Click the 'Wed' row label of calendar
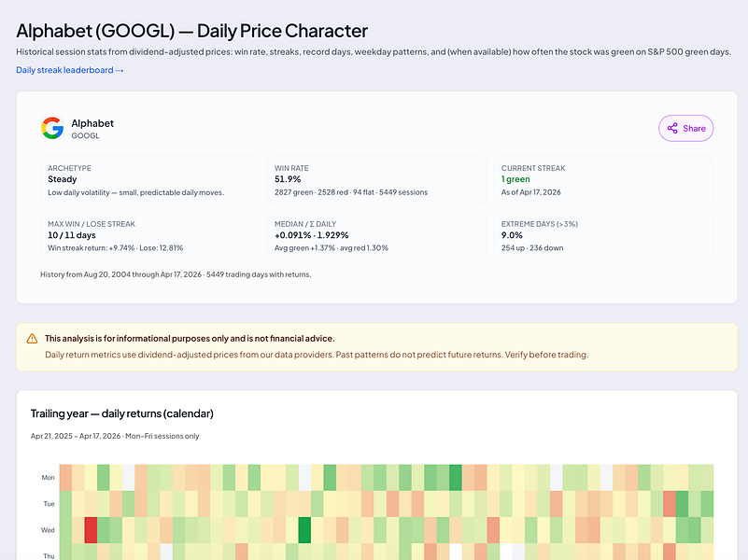This screenshot has width=748, height=560. [x=48, y=530]
